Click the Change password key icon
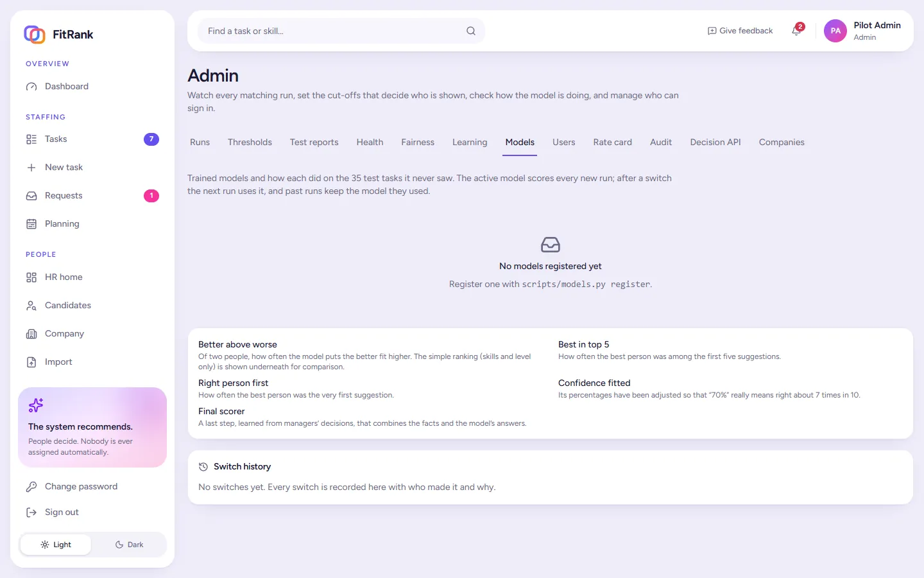The image size is (924, 578). click(31, 487)
